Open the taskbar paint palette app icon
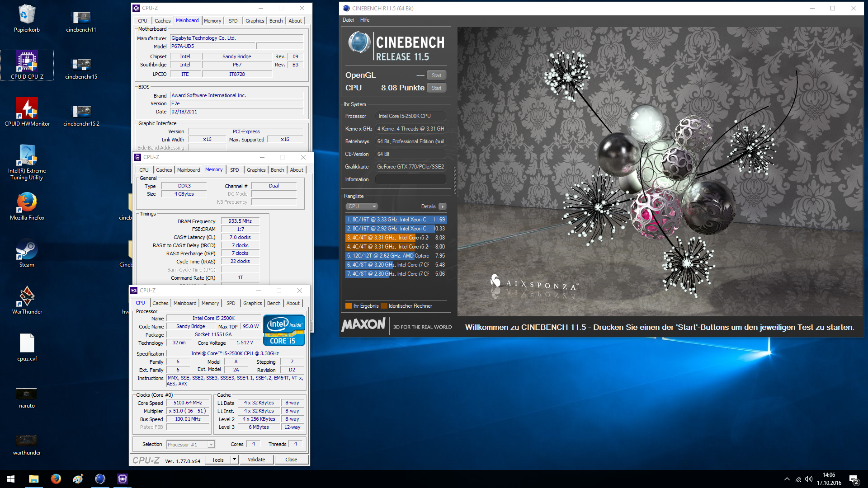Screen dimensions: 868x488 pos(78,479)
